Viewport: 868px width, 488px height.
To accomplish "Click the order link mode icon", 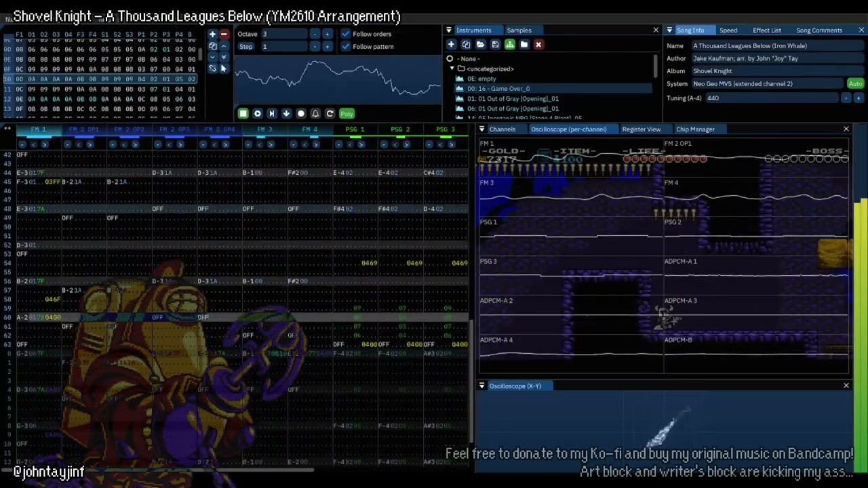I will pyautogui.click(x=212, y=68).
